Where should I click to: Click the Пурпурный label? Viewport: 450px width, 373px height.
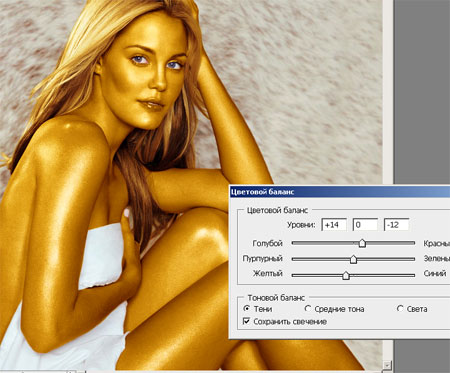(x=263, y=259)
